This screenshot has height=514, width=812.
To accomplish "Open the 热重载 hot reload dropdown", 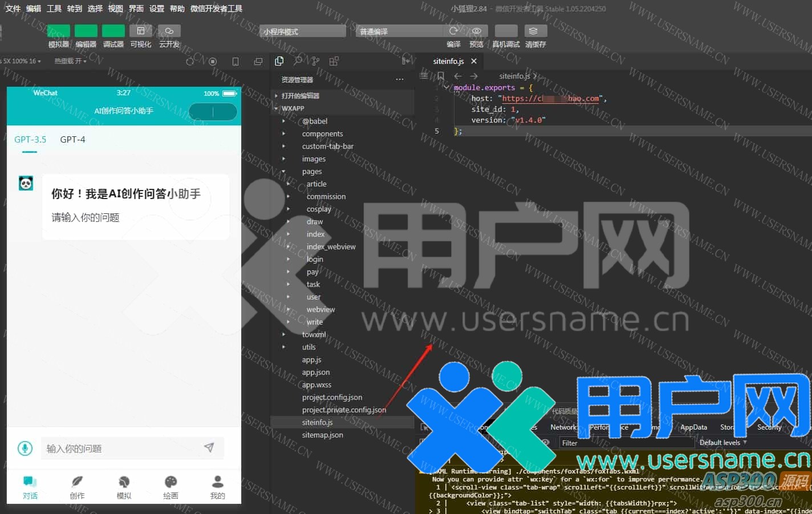I will pyautogui.click(x=70, y=61).
